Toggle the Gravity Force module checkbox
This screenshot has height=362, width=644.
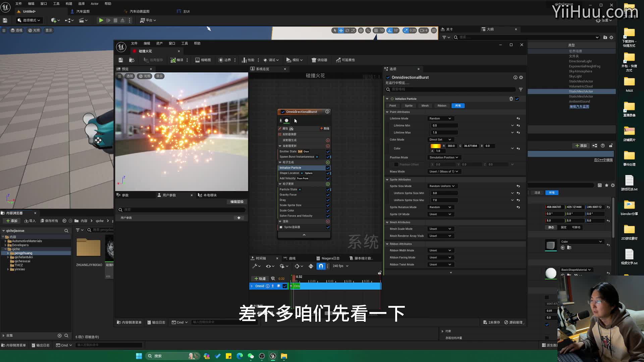pyautogui.click(x=328, y=195)
